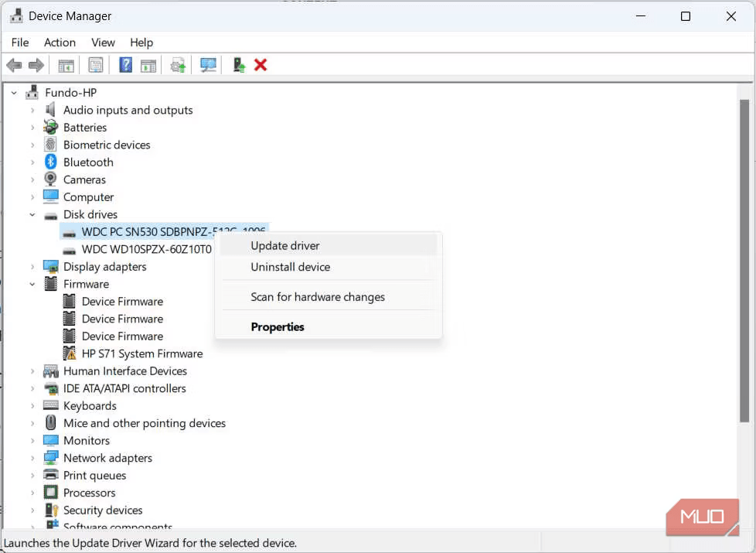Viewport: 756px width, 553px height.
Task: Click the red X Uninstall device icon
Action: click(x=261, y=65)
